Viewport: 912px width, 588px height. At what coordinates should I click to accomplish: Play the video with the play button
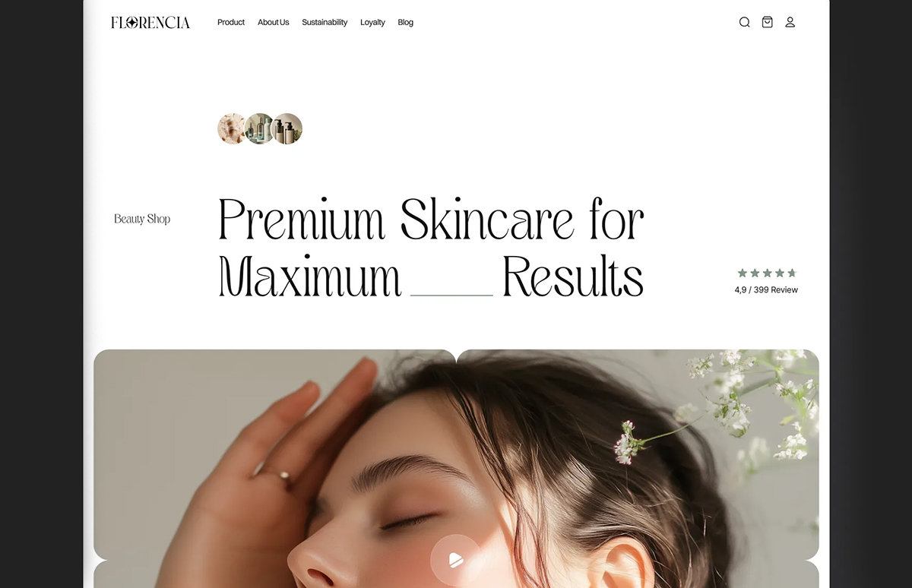click(455, 561)
